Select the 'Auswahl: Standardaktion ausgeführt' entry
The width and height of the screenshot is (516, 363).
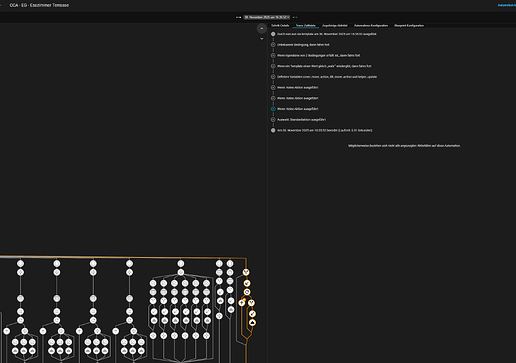302,120
